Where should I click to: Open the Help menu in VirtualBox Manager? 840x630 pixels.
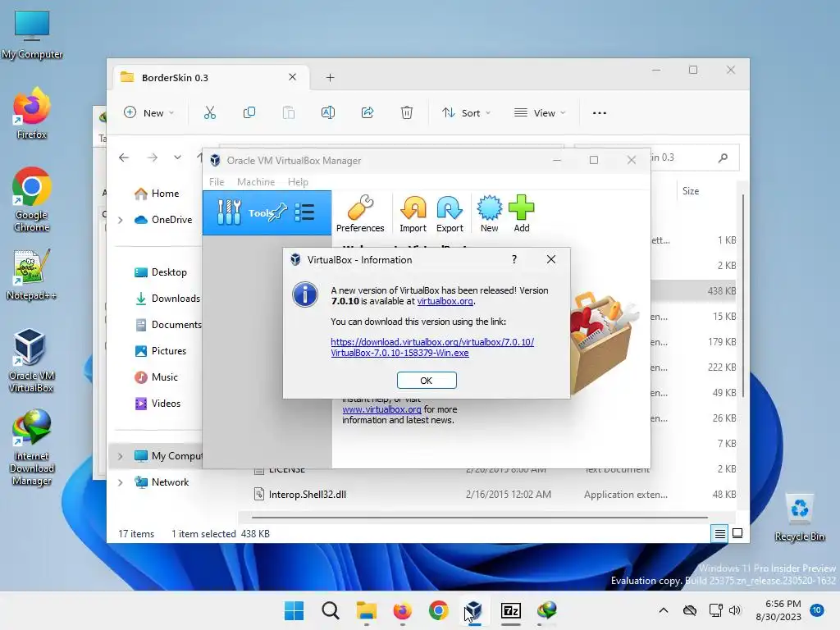[x=298, y=182]
